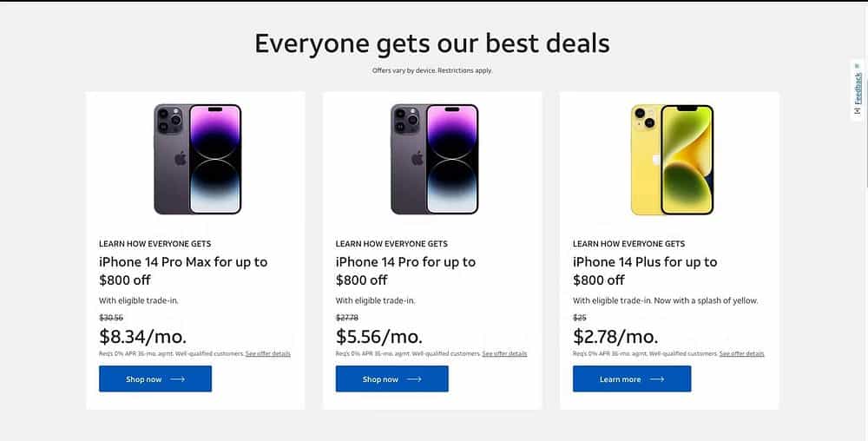Click the iPhone 14 Plus $800 off heading

pyautogui.click(x=645, y=271)
